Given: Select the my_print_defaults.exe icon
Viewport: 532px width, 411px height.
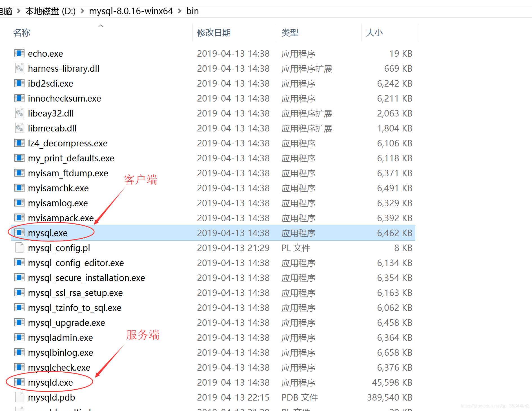Looking at the screenshot, I should click(19, 158).
